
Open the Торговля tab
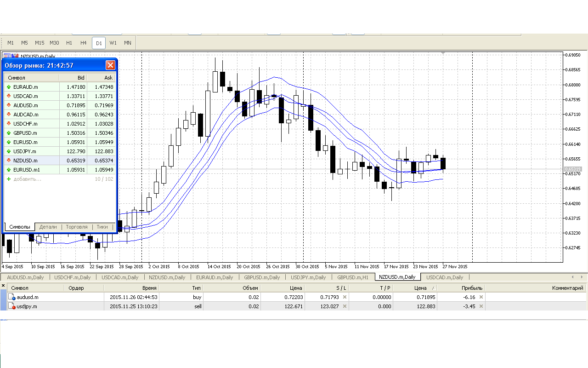pos(77,227)
